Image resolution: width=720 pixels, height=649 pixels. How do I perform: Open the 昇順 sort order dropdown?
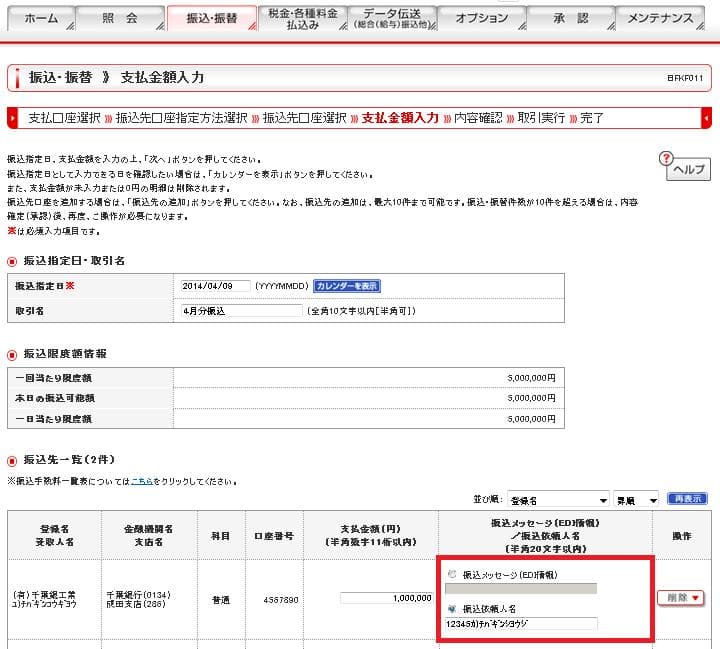pos(636,499)
